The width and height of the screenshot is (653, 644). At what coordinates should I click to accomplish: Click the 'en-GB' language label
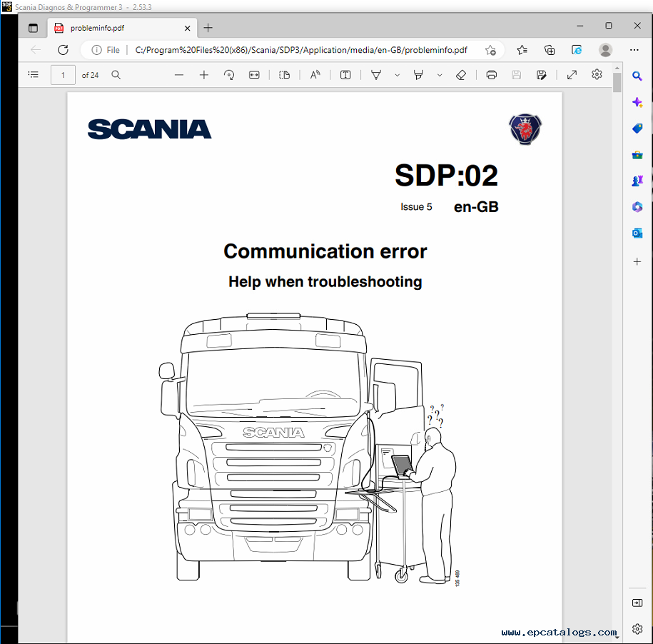pos(476,207)
